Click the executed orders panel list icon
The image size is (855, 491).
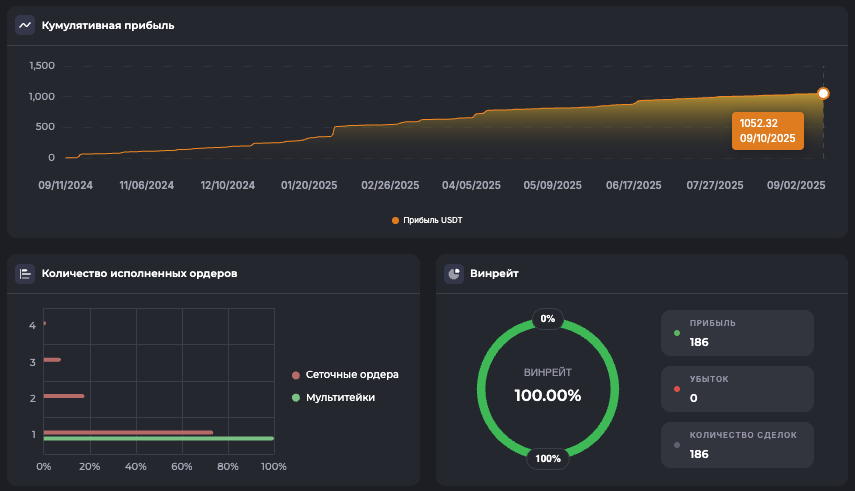(25, 273)
